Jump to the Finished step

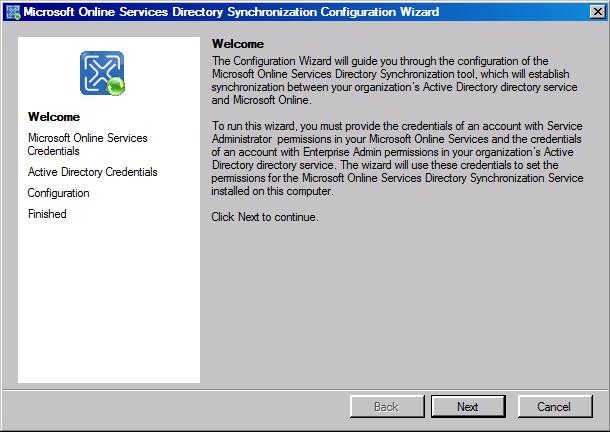click(47, 214)
